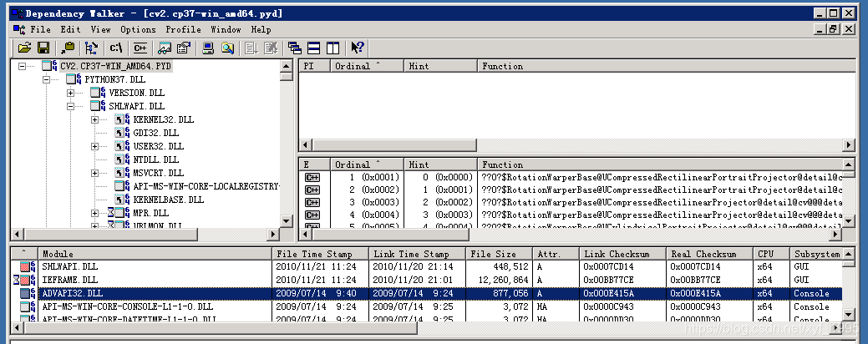
Task: Open the Options menu
Action: click(139, 29)
